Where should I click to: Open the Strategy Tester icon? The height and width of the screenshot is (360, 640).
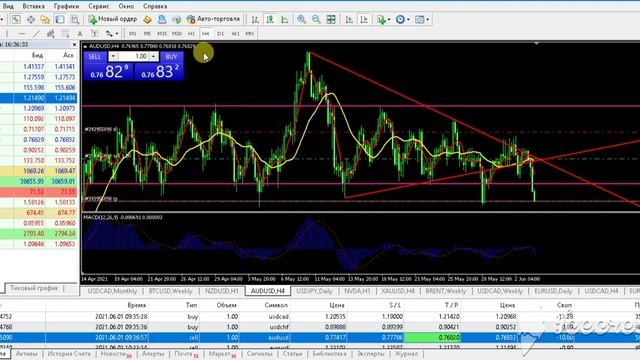(74, 19)
